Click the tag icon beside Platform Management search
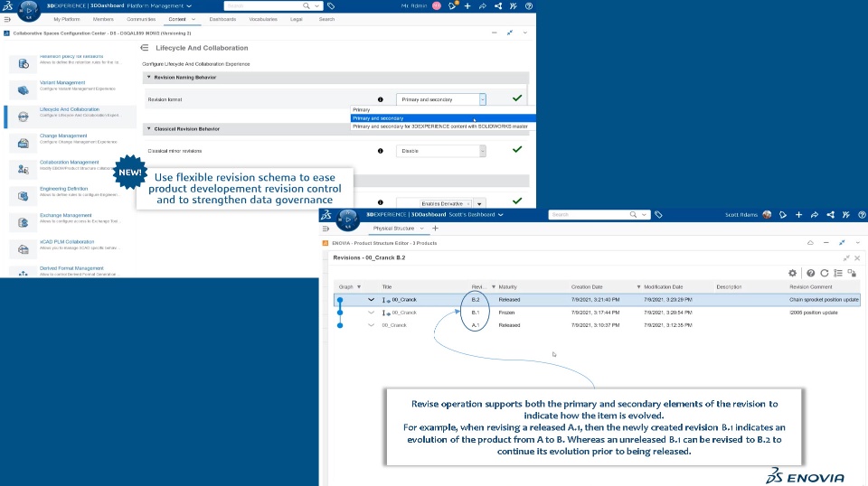868x486 pixels. pos(331,6)
